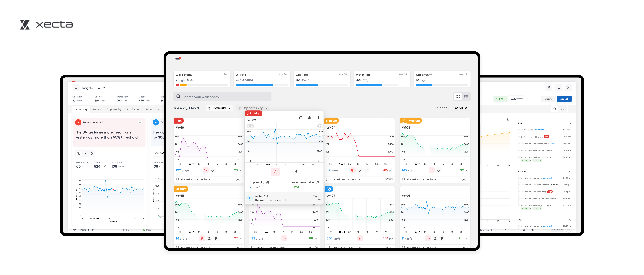Select the water issue icon on W-02 card
The image size is (644, 275).
275,172
